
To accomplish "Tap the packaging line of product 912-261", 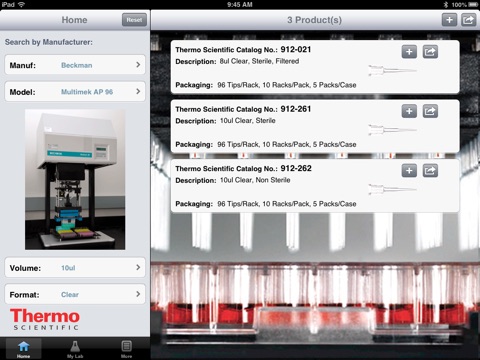I will tap(266, 144).
